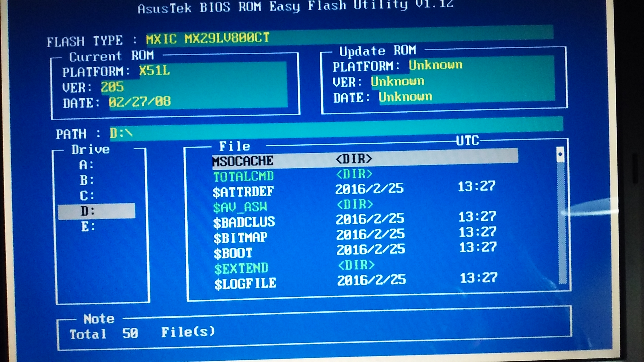Open the MSOCACHE directory
The image size is (644, 362).
tap(243, 161)
